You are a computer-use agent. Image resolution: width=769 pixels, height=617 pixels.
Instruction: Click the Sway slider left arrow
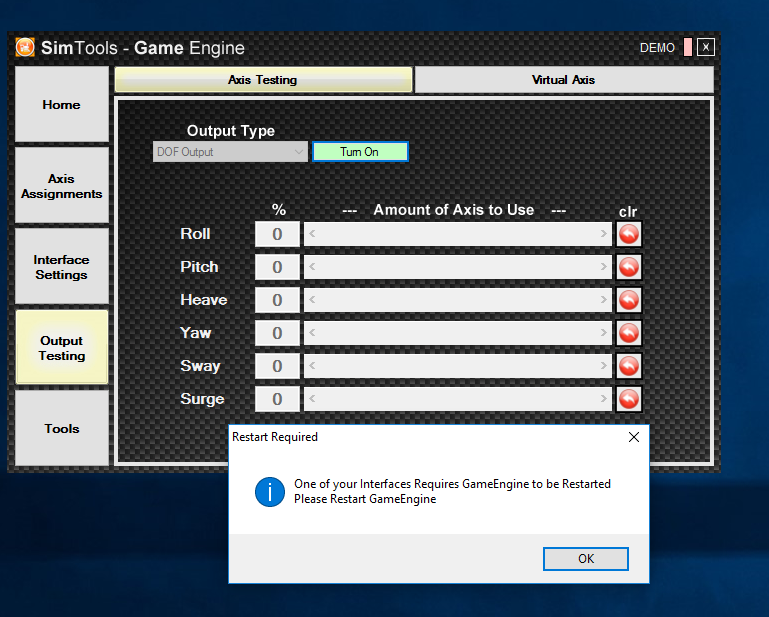point(312,366)
